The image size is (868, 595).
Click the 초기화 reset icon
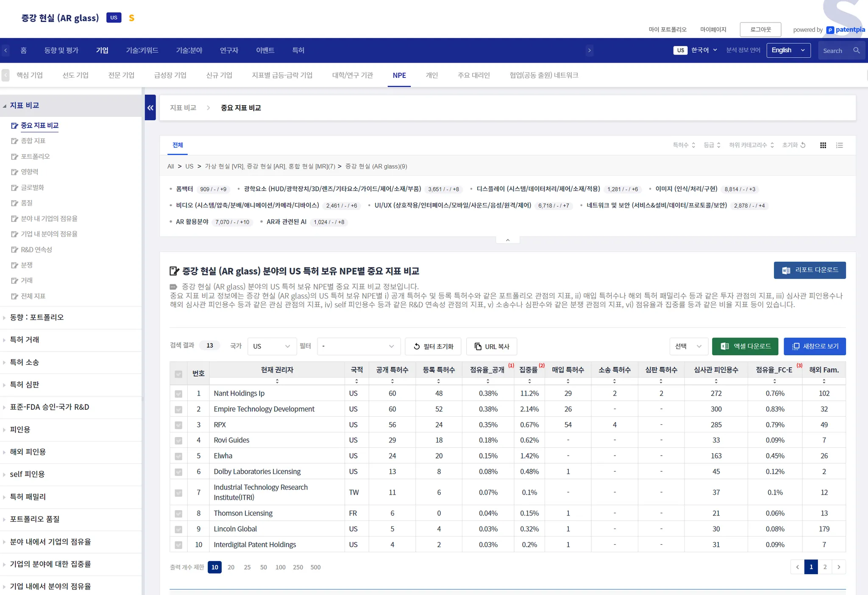[803, 145]
